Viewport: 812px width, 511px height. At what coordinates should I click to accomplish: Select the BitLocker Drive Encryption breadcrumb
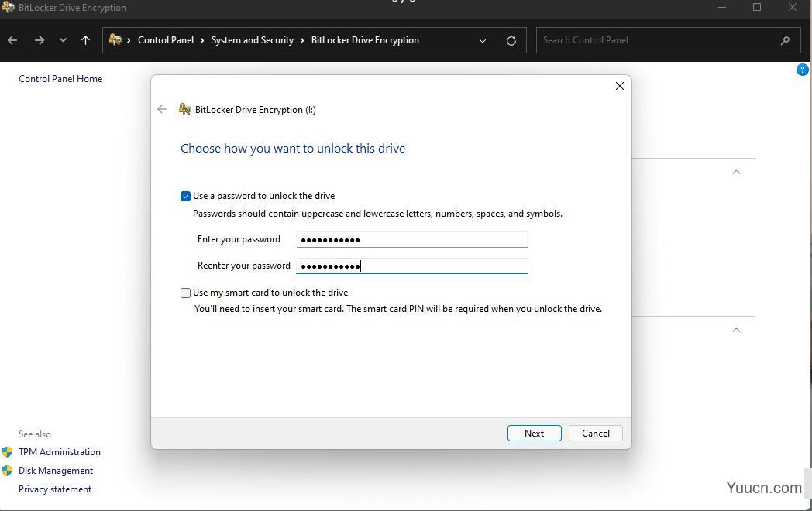pyautogui.click(x=365, y=40)
